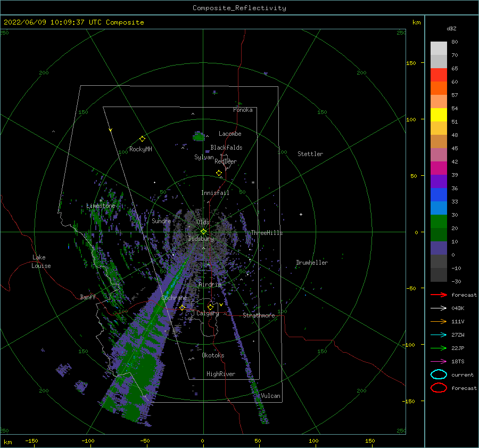
Task: Click the Lacombe city label
Action: click(x=230, y=134)
